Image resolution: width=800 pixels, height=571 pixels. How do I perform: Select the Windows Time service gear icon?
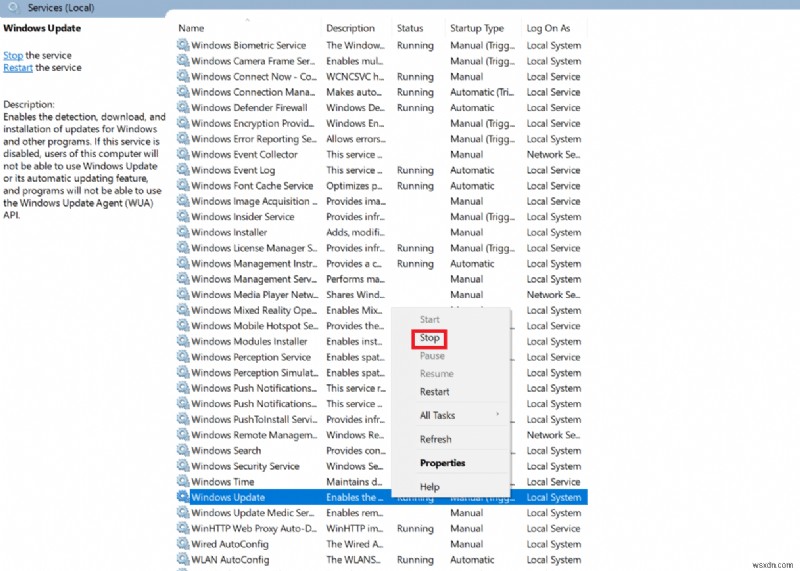(x=183, y=482)
